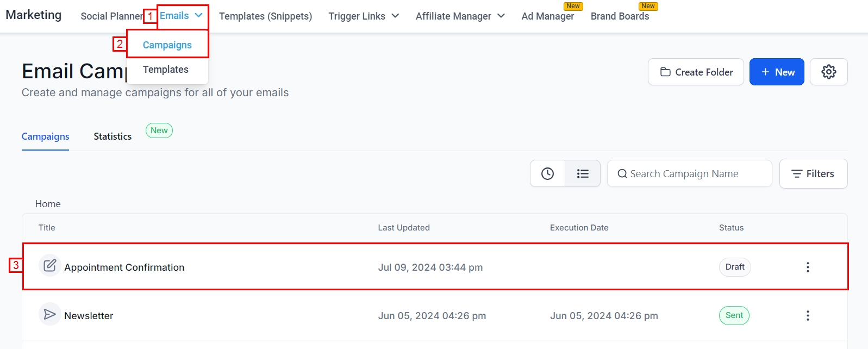Create a new campaign with New button
This screenshot has height=349, width=868.
click(777, 72)
